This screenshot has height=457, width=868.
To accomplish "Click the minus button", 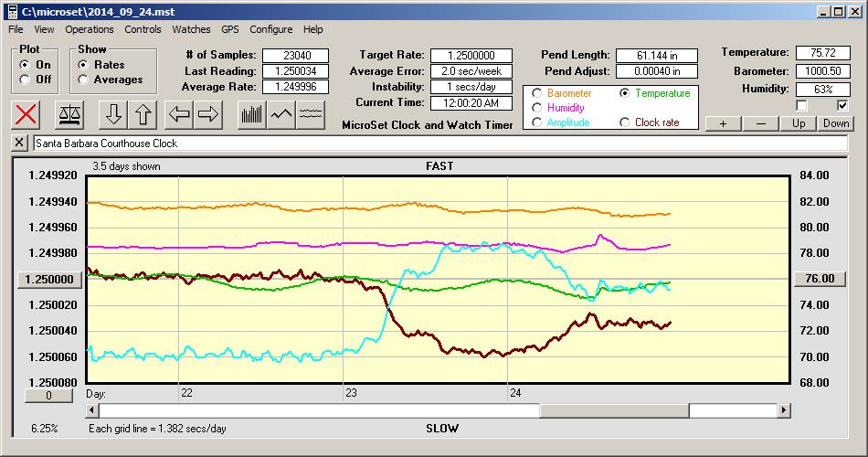I will 760,123.
